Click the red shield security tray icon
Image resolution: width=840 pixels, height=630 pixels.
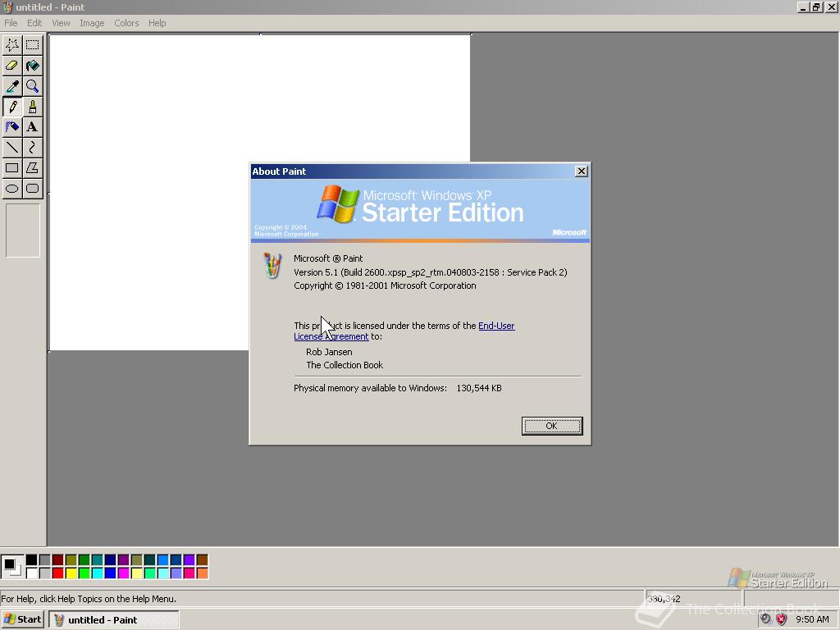tap(781, 619)
